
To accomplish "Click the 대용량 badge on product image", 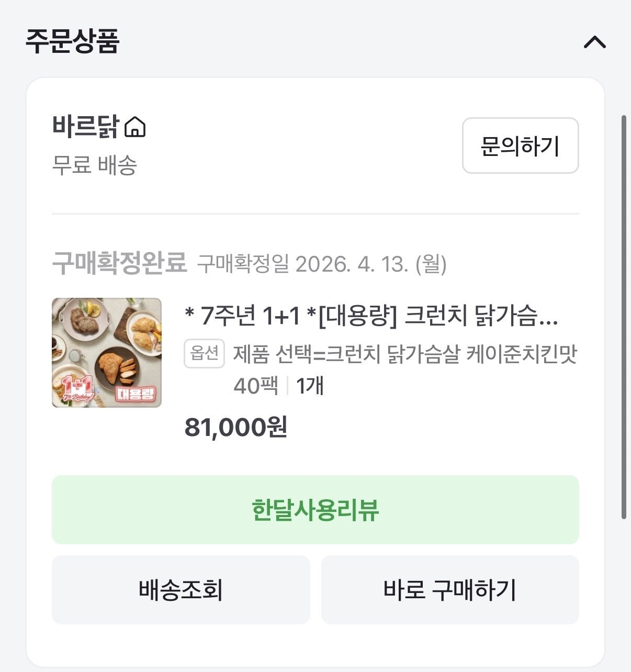I will 136,393.
